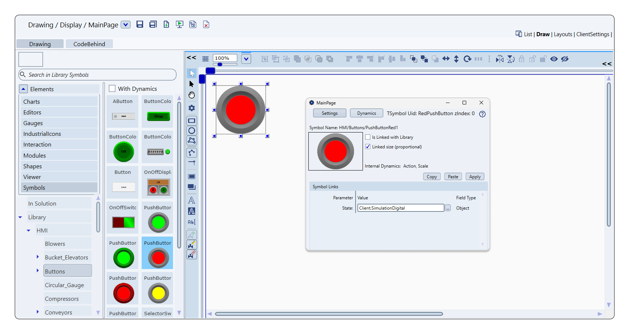This screenshot has height=334, width=644.
Task: Collapse the Library tree node
Action: tap(20, 217)
